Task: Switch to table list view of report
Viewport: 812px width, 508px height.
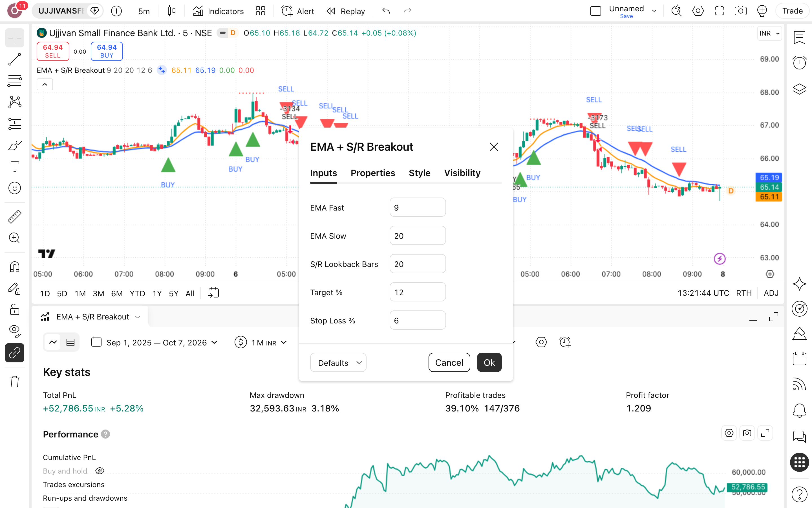Action: click(x=70, y=342)
